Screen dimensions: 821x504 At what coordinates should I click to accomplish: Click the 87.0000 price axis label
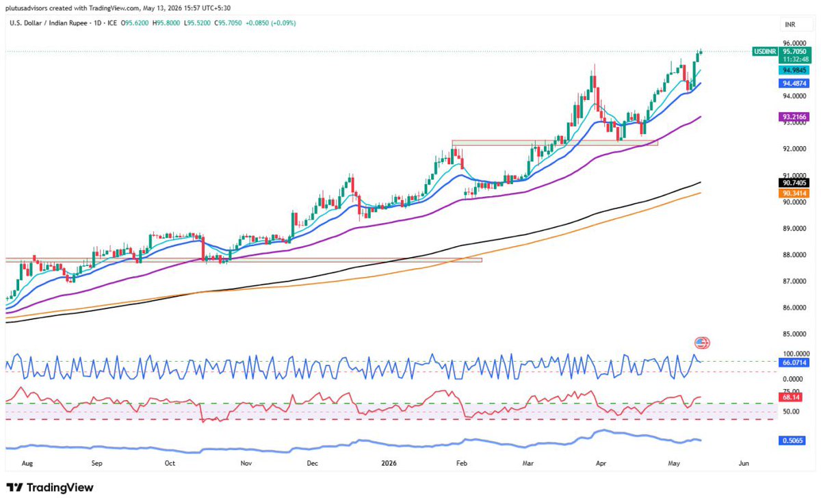coord(795,282)
